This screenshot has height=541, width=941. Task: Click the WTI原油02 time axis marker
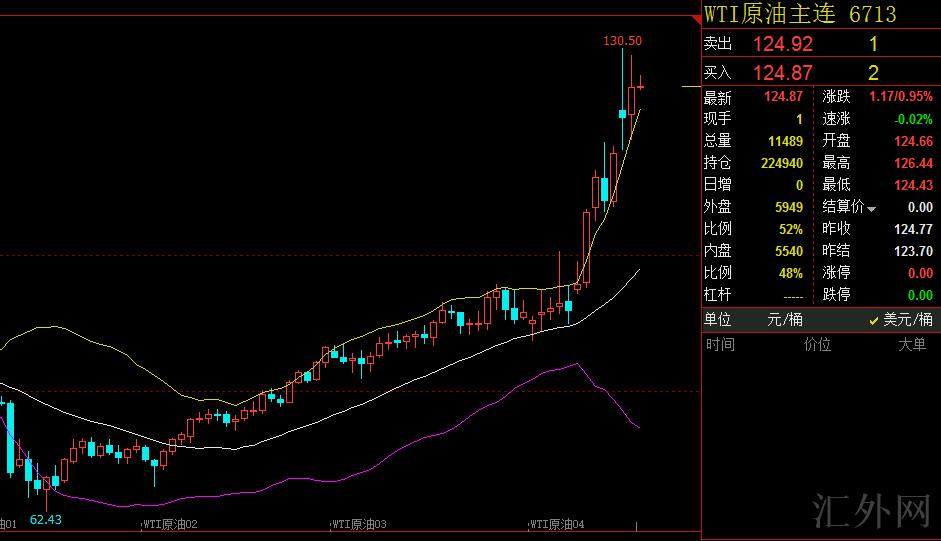click(x=170, y=524)
